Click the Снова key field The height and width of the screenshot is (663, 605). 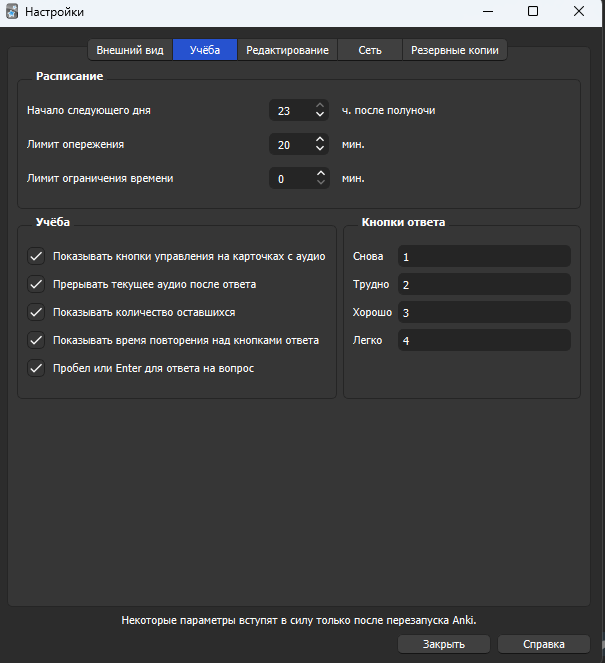coord(484,256)
